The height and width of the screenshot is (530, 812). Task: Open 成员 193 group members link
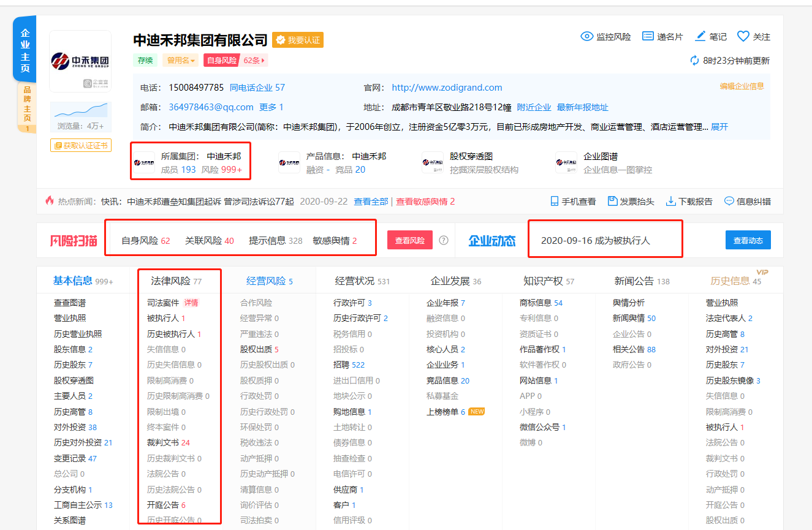tap(178, 170)
